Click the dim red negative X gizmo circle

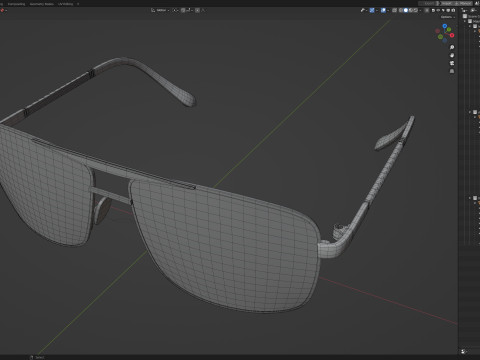pyautogui.click(x=437, y=31)
